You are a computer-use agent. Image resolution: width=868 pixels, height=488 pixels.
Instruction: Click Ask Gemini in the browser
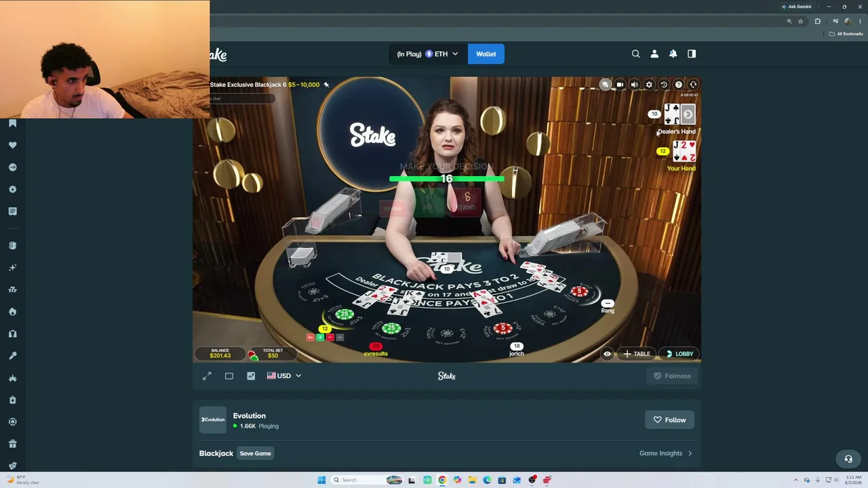796,7
